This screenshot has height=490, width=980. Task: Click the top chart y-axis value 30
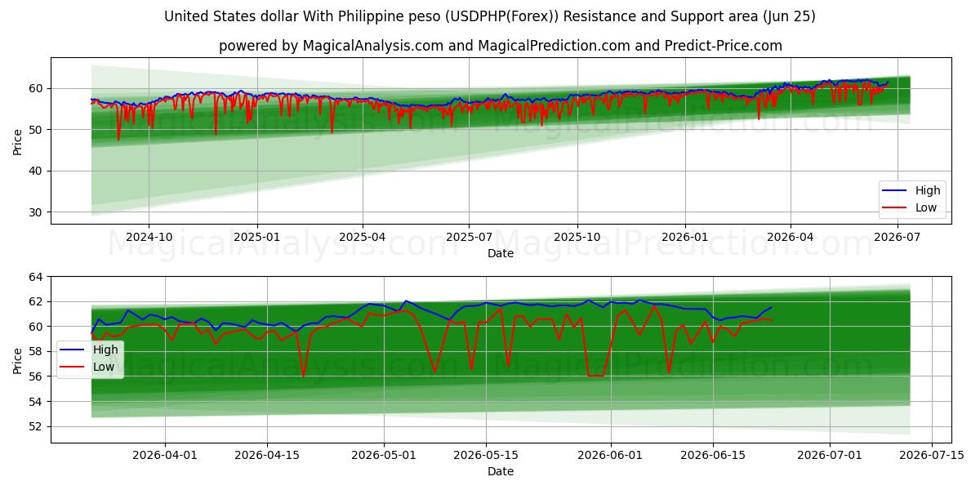(38, 212)
